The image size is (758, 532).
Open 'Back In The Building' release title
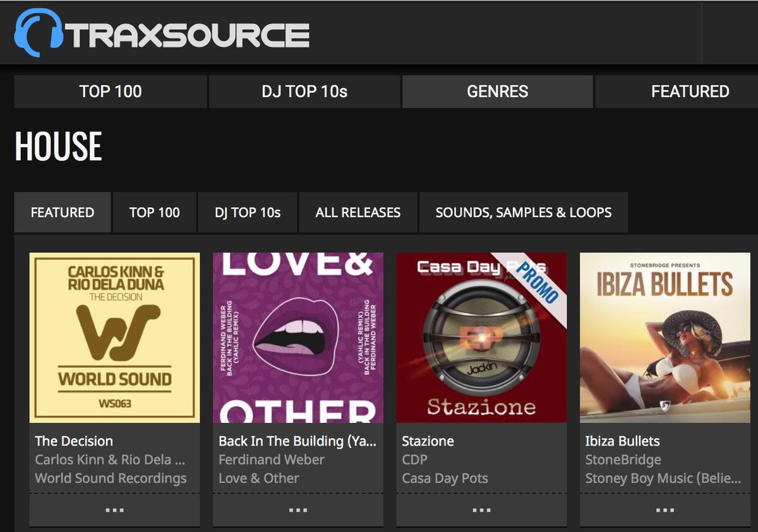click(298, 441)
